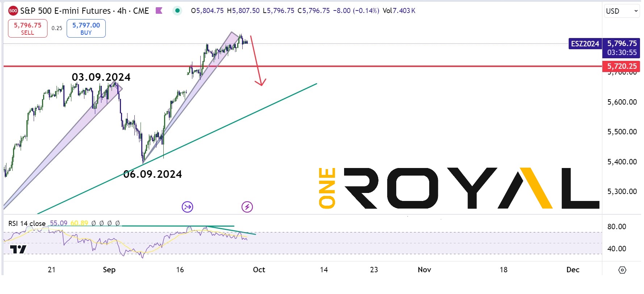Screen dimensions: 644x294
Task: Click the Oct label on time axis
Action: [x=259, y=270]
